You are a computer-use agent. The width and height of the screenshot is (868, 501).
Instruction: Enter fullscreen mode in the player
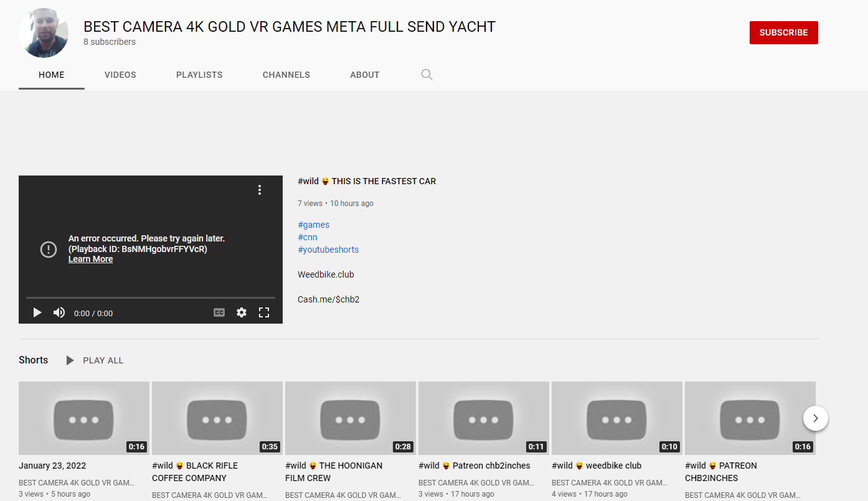(x=264, y=312)
